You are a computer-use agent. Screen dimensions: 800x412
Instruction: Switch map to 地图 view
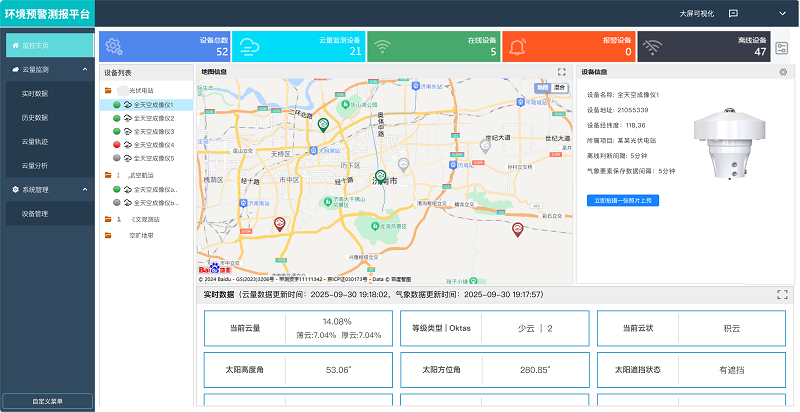(x=543, y=88)
